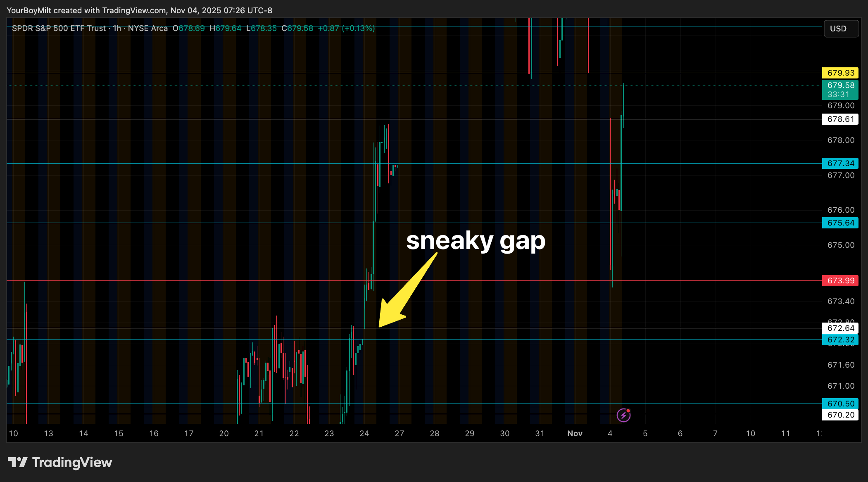Viewport: 868px width, 482px height.
Task: Click the purple lightning event icon
Action: pyautogui.click(x=623, y=415)
